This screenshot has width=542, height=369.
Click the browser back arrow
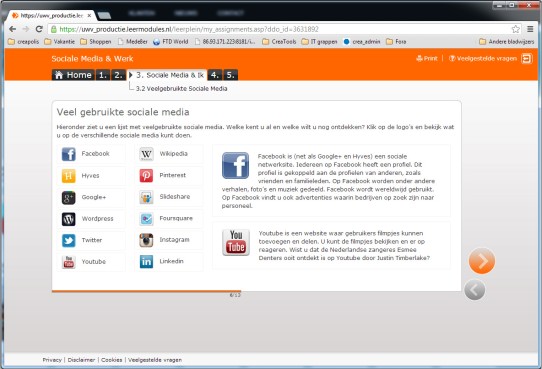click(12, 29)
